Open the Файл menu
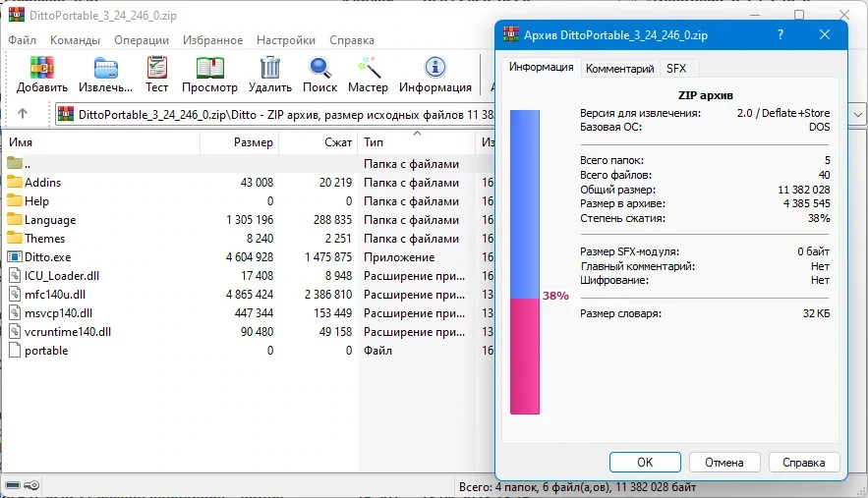Viewport: 868px width, 498px height. pyautogui.click(x=23, y=40)
